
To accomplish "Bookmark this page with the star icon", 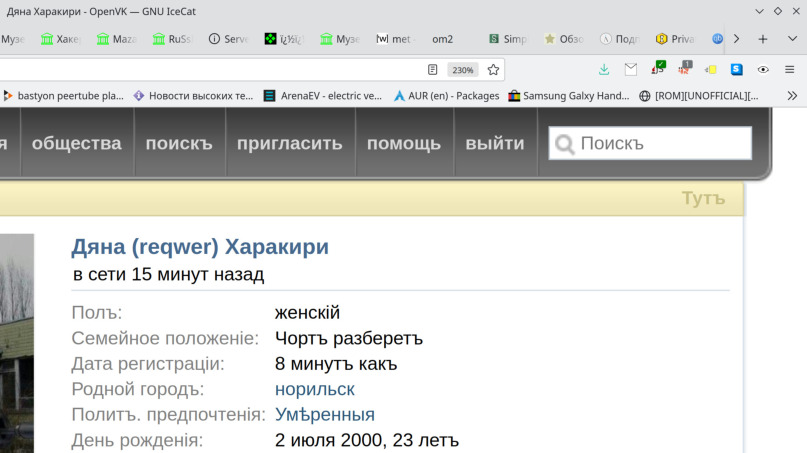I will (x=493, y=70).
